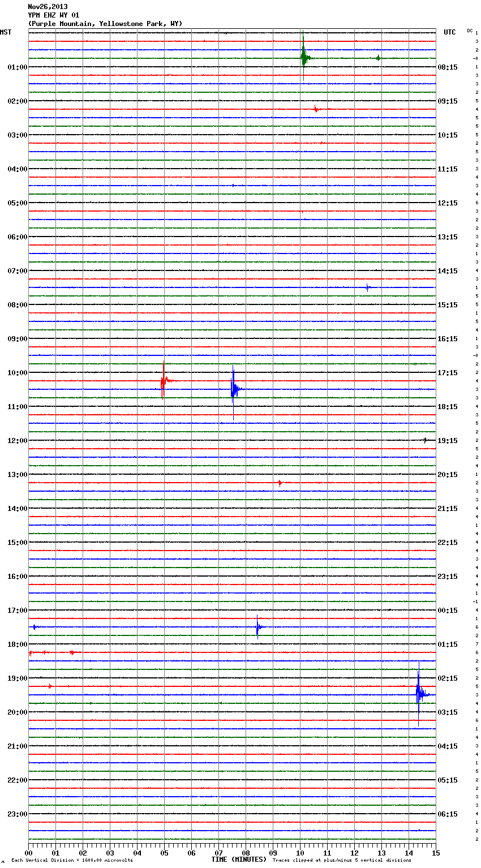This screenshot has height=868, width=481.
Task: Select the 22:00 MST time label
Action: click(x=17, y=780)
